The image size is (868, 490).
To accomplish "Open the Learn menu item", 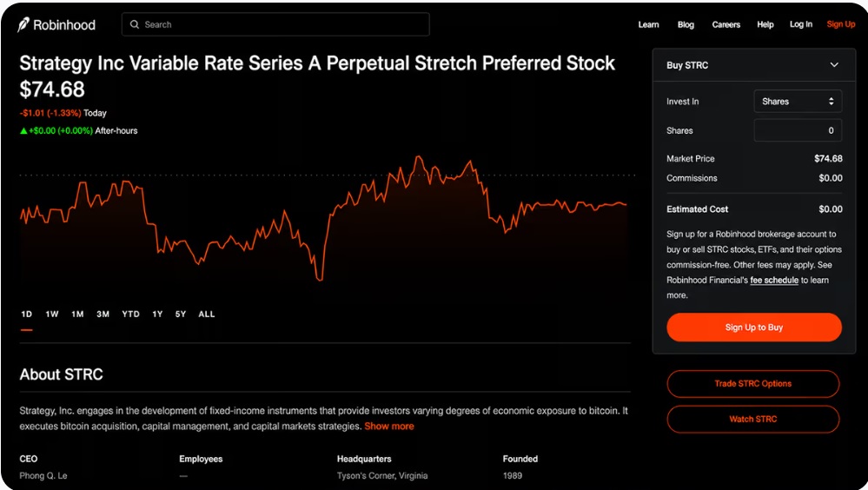I will pos(648,24).
